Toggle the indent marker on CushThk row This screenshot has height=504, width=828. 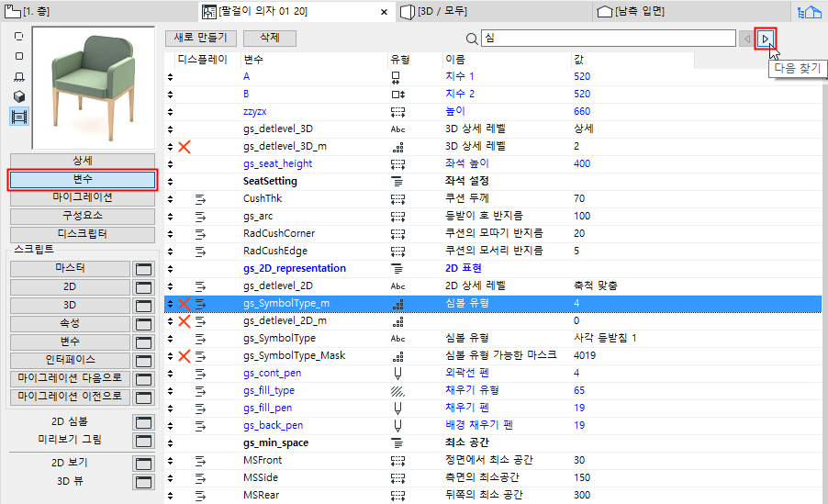200,200
